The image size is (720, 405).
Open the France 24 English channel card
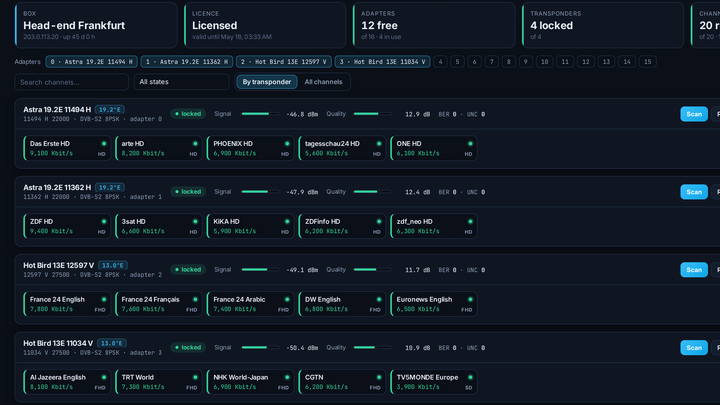[x=67, y=304]
